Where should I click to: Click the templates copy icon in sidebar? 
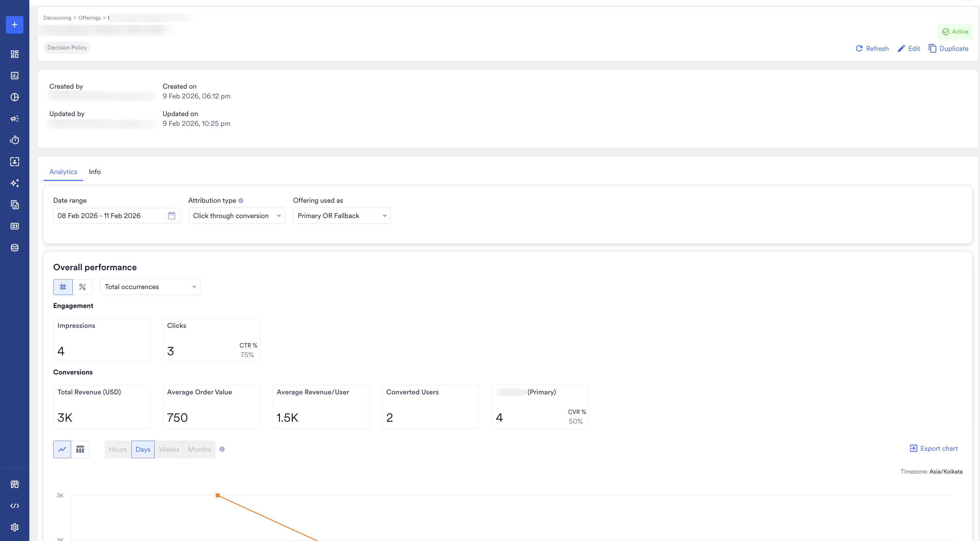click(x=15, y=205)
